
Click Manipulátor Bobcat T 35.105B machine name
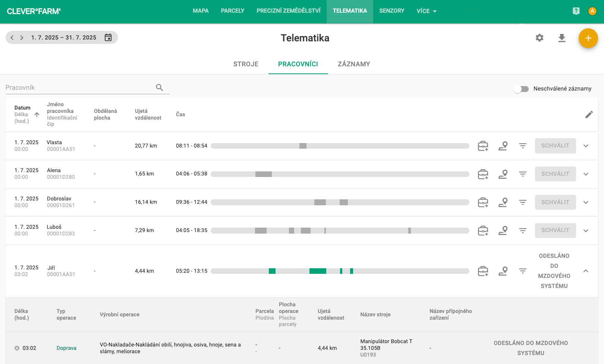(x=386, y=345)
